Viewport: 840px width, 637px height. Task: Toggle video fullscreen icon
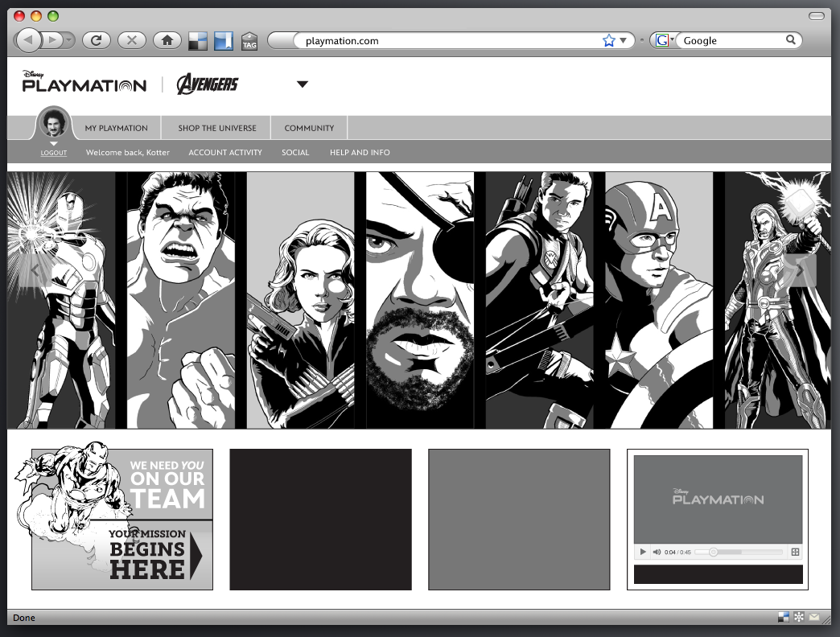tap(796, 552)
